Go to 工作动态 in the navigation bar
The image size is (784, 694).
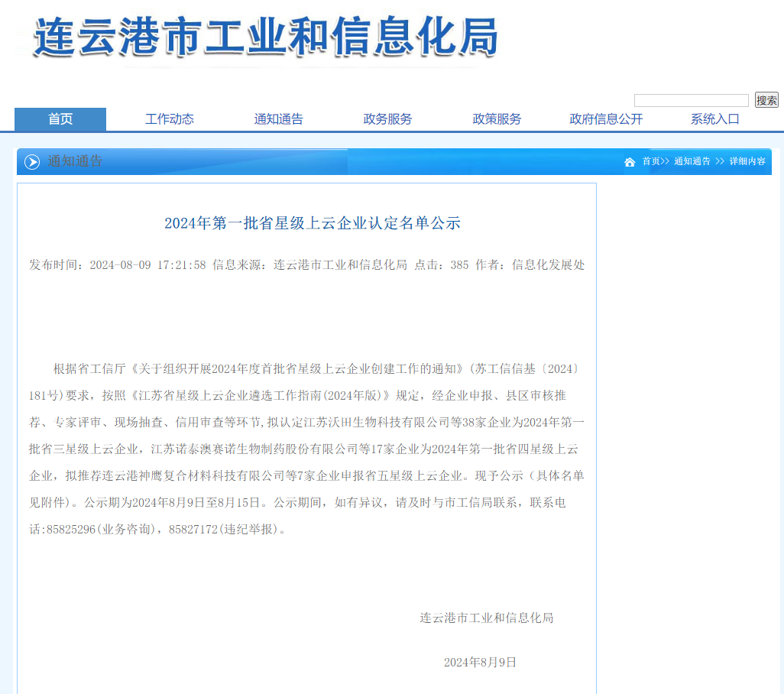coord(170,119)
